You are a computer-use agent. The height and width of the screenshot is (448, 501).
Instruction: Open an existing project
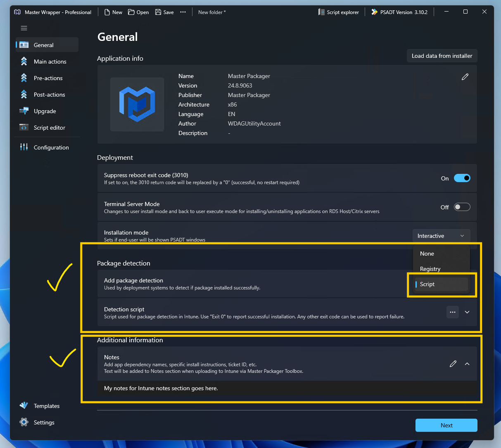(138, 12)
